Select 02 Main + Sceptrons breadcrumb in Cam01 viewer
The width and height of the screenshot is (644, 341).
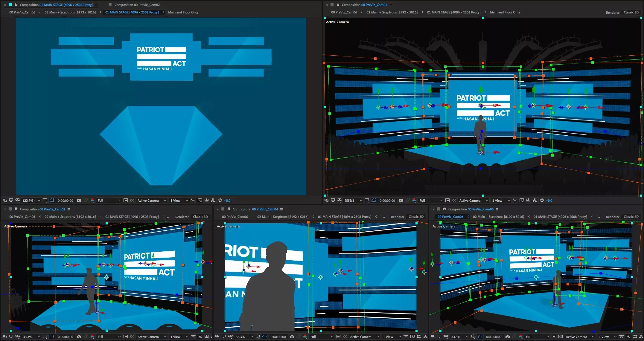tap(392, 12)
